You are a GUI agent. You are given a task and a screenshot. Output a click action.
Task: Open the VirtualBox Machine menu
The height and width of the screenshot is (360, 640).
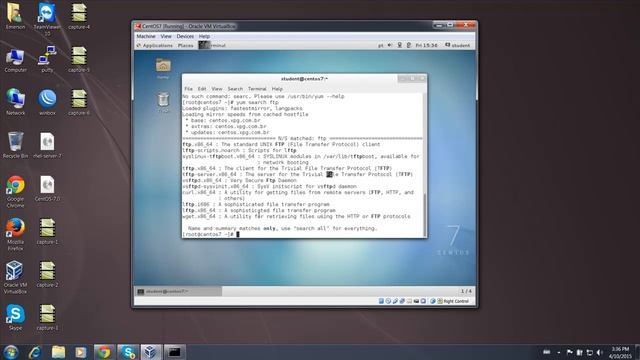click(146, 36)
